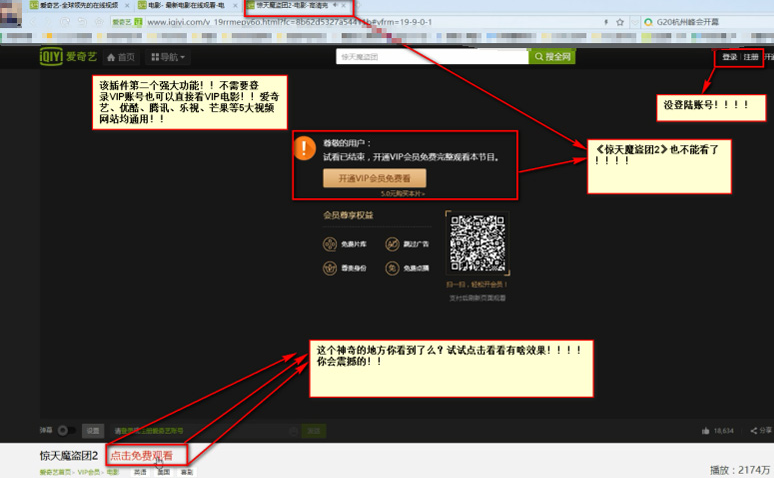Close the 电影-最新电影在线观看 tab

coord(235,5)
